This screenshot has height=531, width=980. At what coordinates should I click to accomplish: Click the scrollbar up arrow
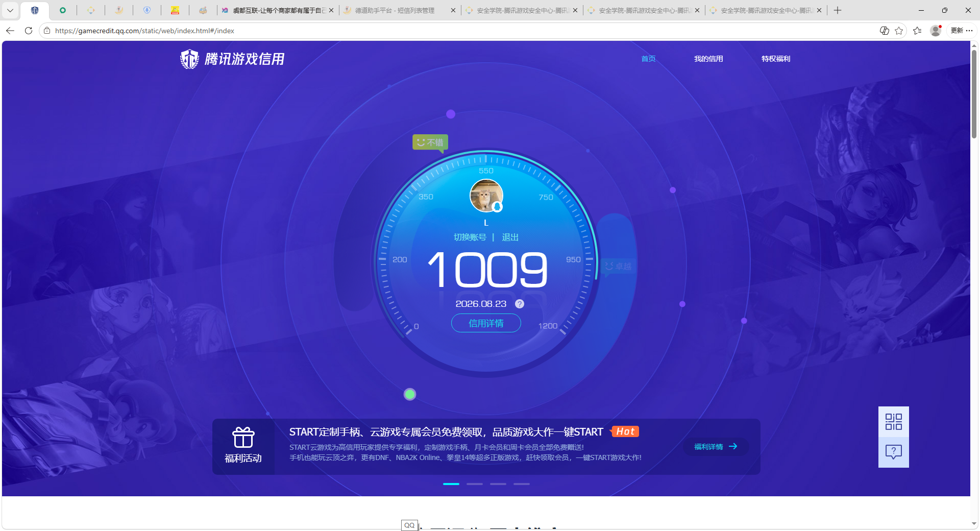click(x=974, y=45)
